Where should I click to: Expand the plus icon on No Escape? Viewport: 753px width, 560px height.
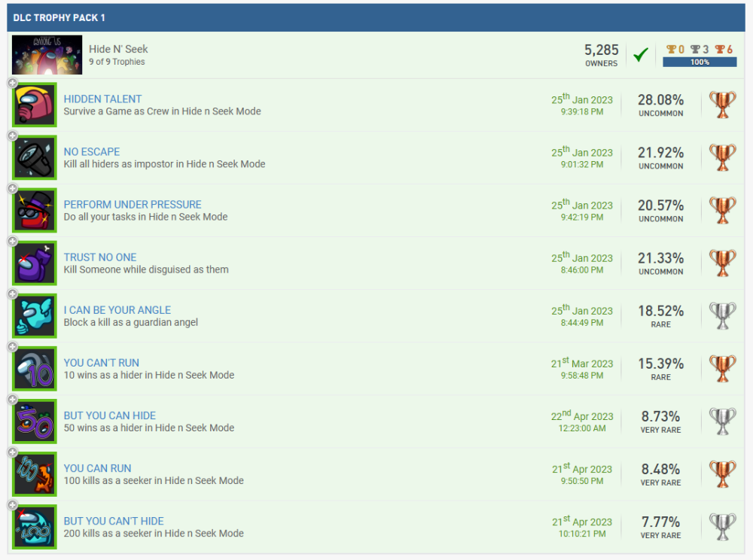pos(12,136)
